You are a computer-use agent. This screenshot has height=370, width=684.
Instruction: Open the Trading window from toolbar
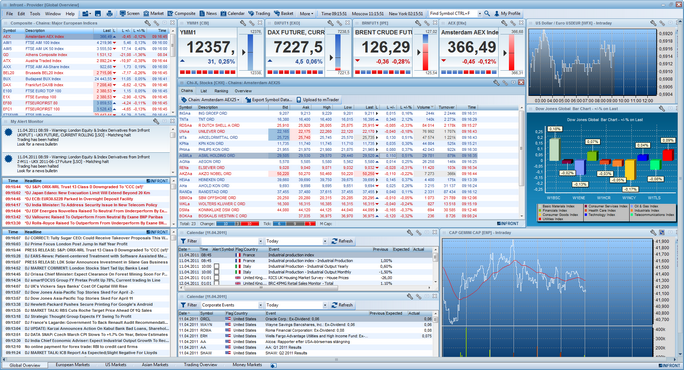[259, 14]
